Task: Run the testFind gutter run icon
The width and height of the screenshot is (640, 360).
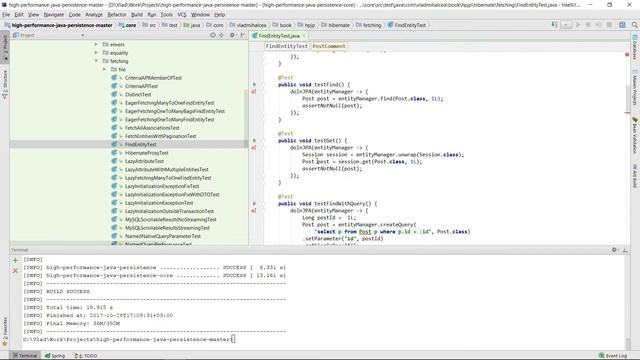Action: click(x=254, y=84)
